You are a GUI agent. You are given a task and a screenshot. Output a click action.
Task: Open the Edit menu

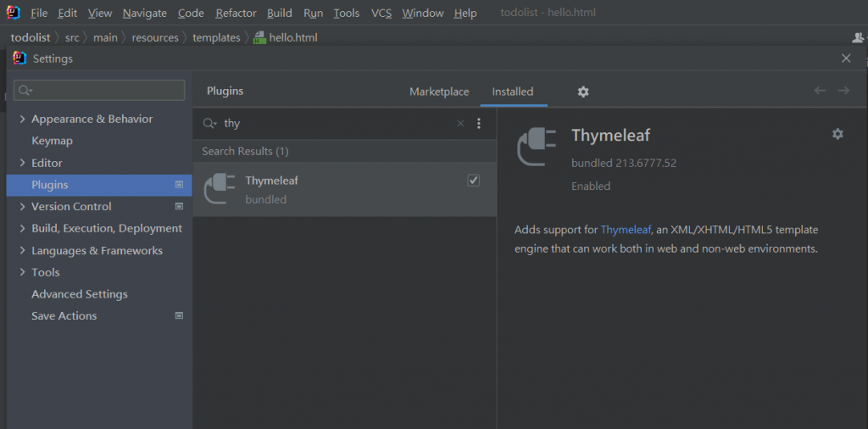point(68,13)
